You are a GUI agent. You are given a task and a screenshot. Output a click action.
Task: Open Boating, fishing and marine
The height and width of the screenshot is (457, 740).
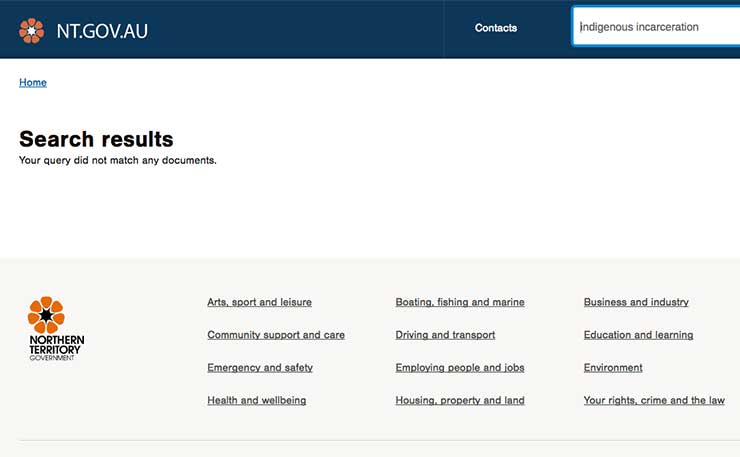click(460, 302)
